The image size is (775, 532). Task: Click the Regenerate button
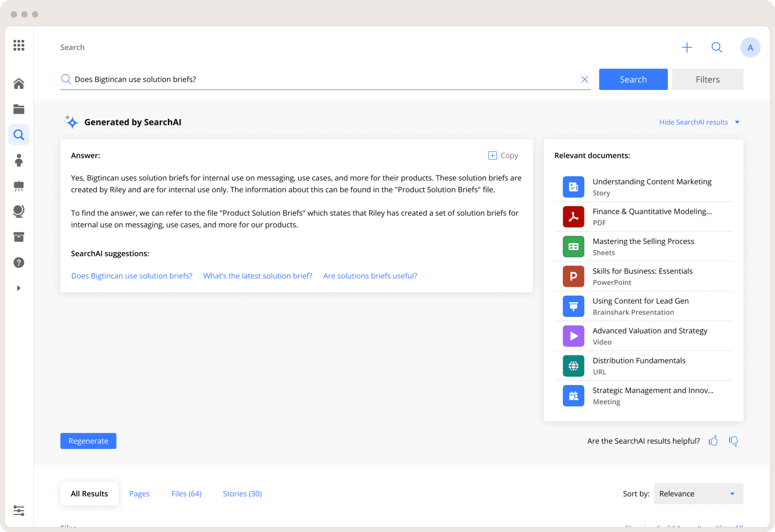click(88, 441)
